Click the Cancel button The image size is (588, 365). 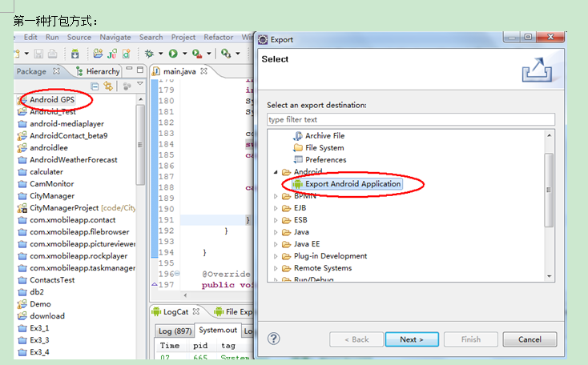click(530, 339)
